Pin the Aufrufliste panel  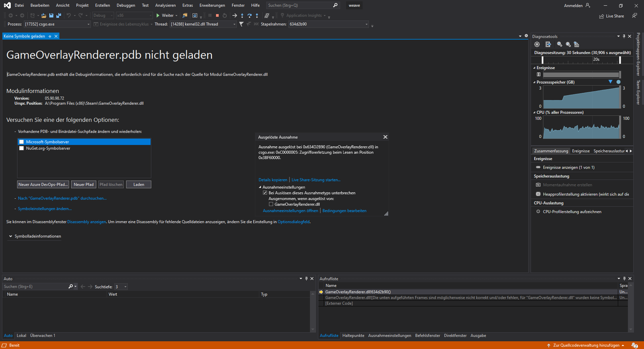tap(624, 279)
